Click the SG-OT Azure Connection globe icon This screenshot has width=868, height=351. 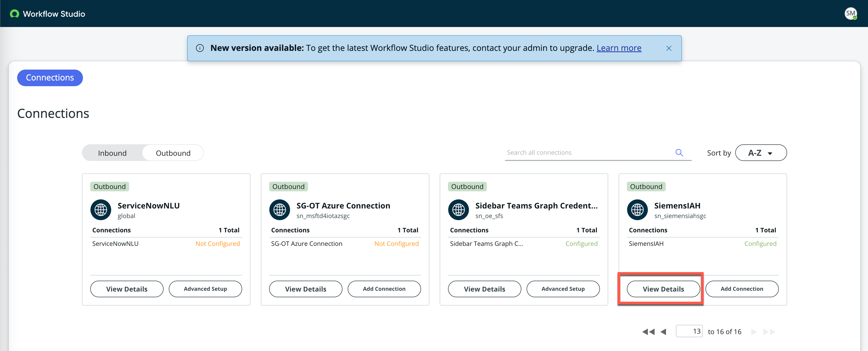click(280, 210)
